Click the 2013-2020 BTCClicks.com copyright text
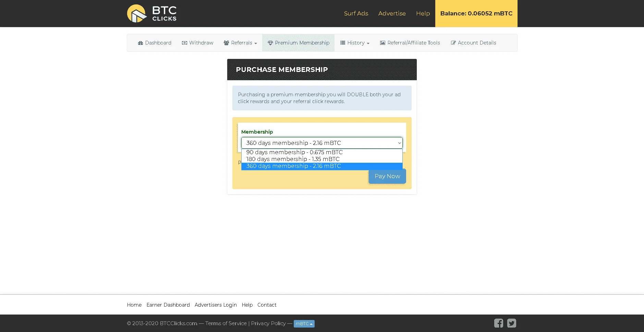The width and height of the screenshot is (644, 332). 162,323
